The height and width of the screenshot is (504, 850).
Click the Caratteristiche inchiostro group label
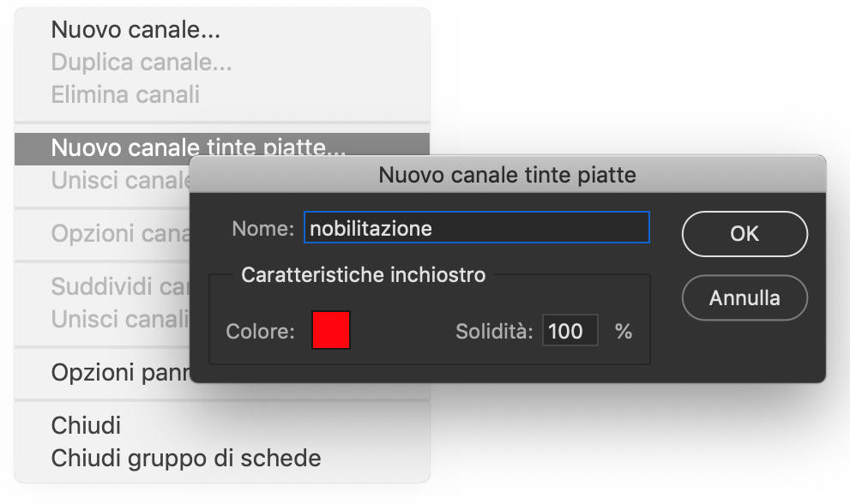[x=364, y=275]
